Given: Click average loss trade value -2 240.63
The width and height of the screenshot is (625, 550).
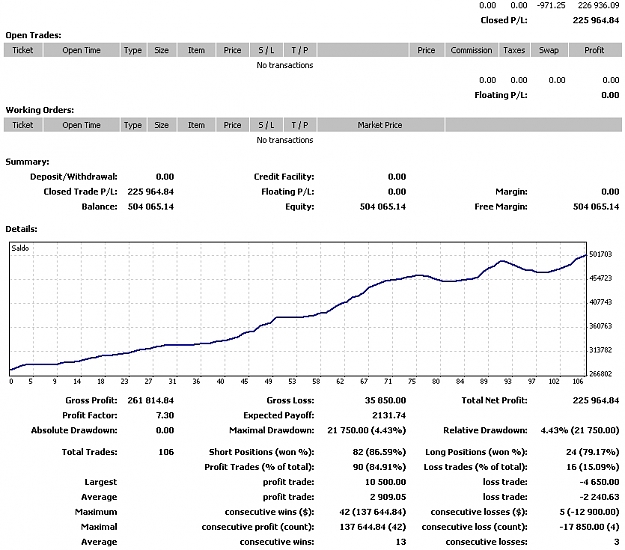Looking at the screenshot, I should point(599,497).
